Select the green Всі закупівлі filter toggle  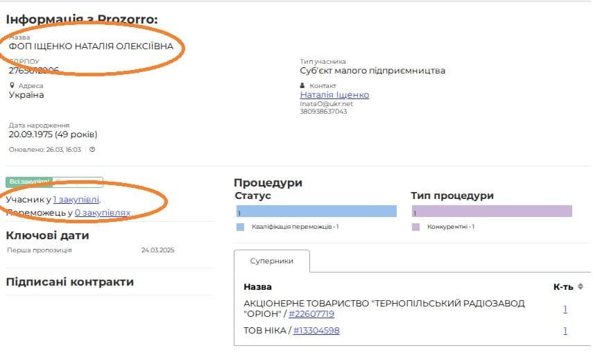pos(28,182)
